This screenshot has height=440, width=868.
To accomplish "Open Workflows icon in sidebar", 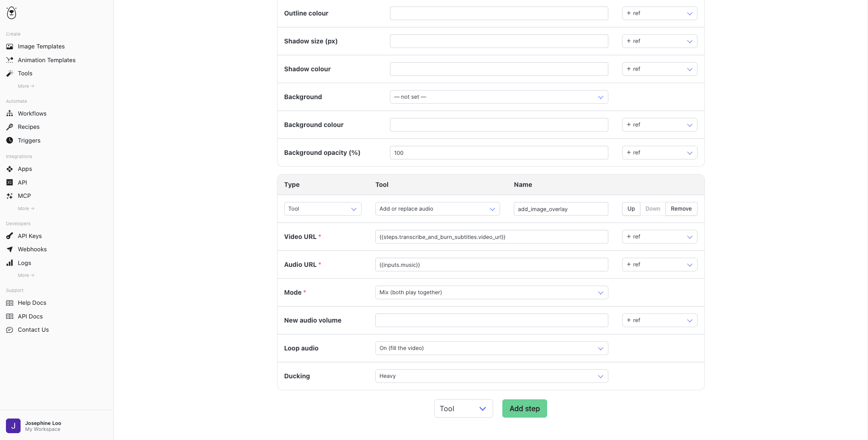I will coord(10,114).
